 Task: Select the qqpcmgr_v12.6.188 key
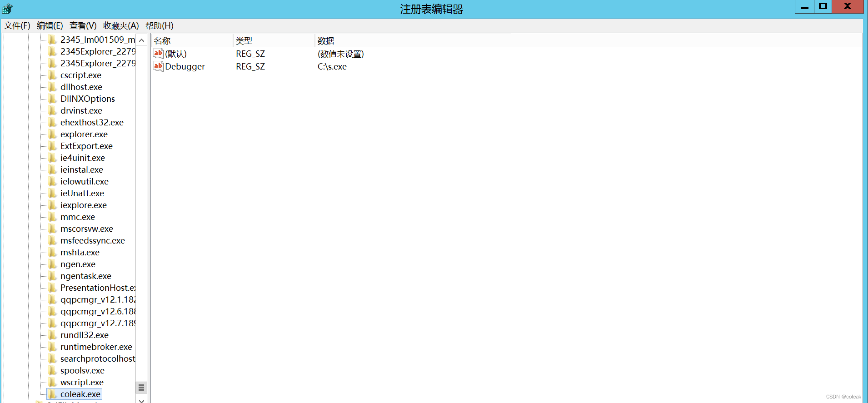point(98,311)
